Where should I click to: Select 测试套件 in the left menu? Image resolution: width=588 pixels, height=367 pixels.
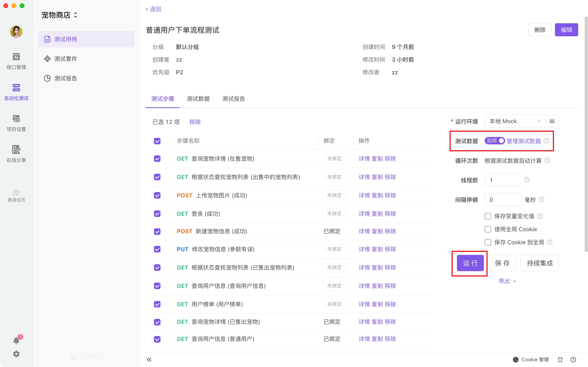tap(65, 59)
